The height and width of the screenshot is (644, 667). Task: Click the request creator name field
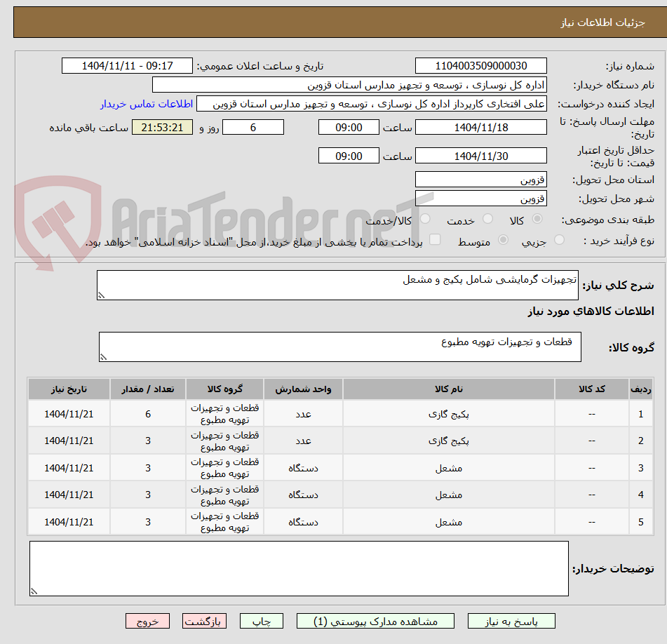(371, 104)
